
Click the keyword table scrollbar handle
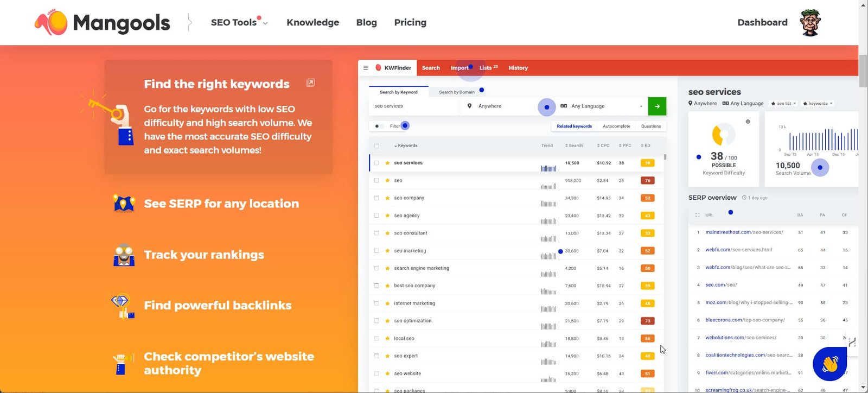tap(665, 157)
